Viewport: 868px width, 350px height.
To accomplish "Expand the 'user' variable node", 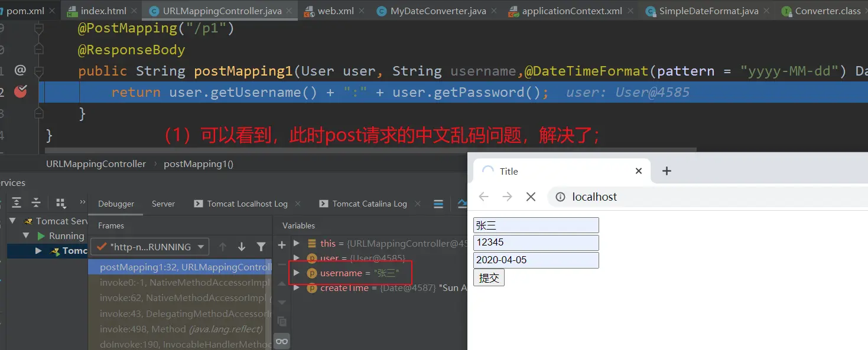I will [x=297, y=258].
